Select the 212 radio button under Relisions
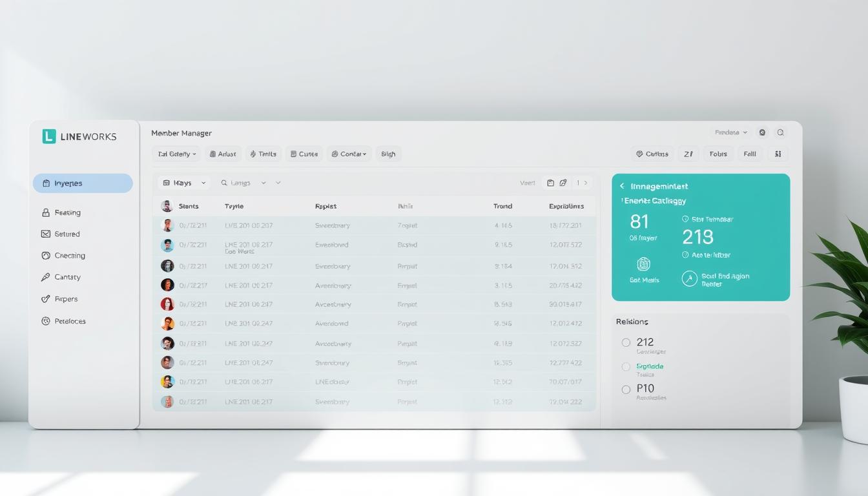The height and width of the screenshot is (496, 868). click(x=626, y=342)
